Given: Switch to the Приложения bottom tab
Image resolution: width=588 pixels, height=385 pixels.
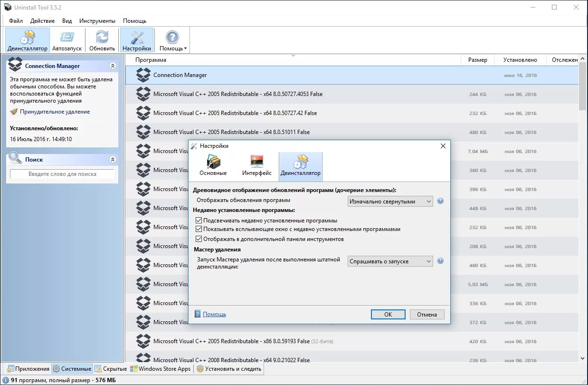Looking at the screenshot, I should click(28, 369).
